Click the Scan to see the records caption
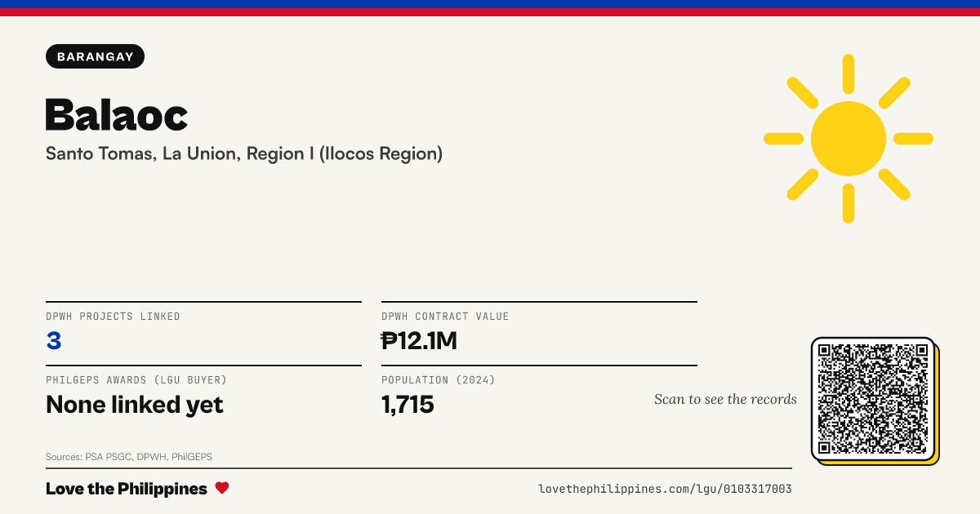The height and width of the screenshot is (514, 980). [725, 399]
